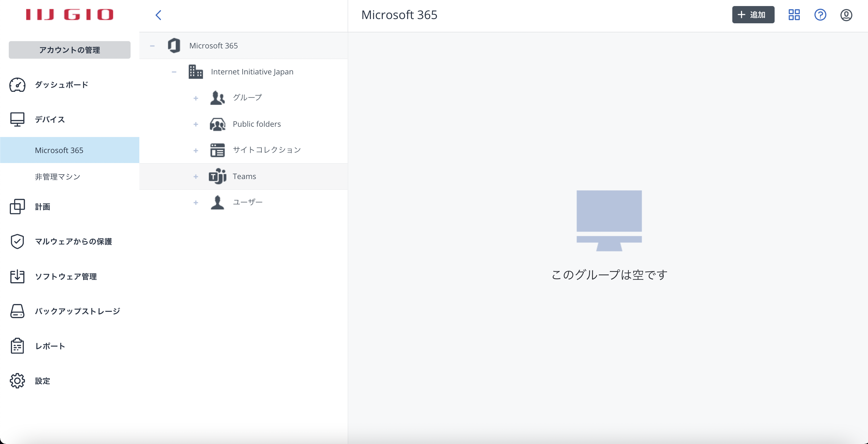Screen dimensions: 868x444
Task: Collapse the Microsoft 365 root node
Action: coord(152,45)
